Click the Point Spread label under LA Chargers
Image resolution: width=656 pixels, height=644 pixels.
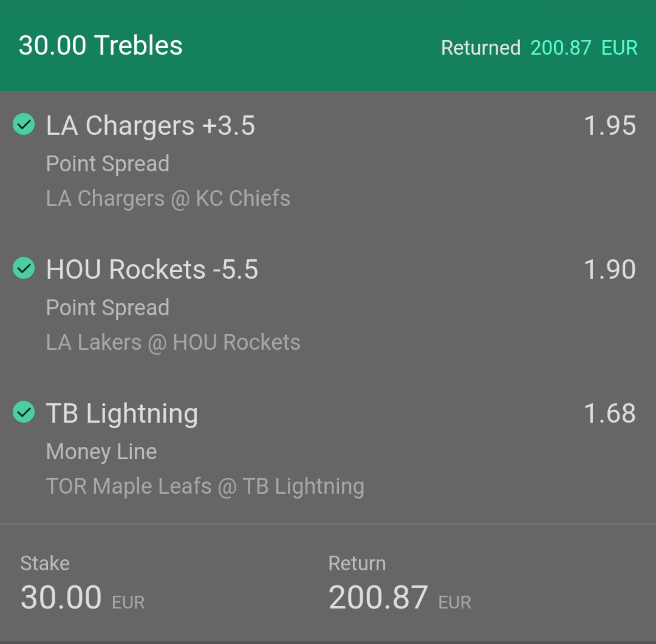pyautogui.click(x=108, y=164)
